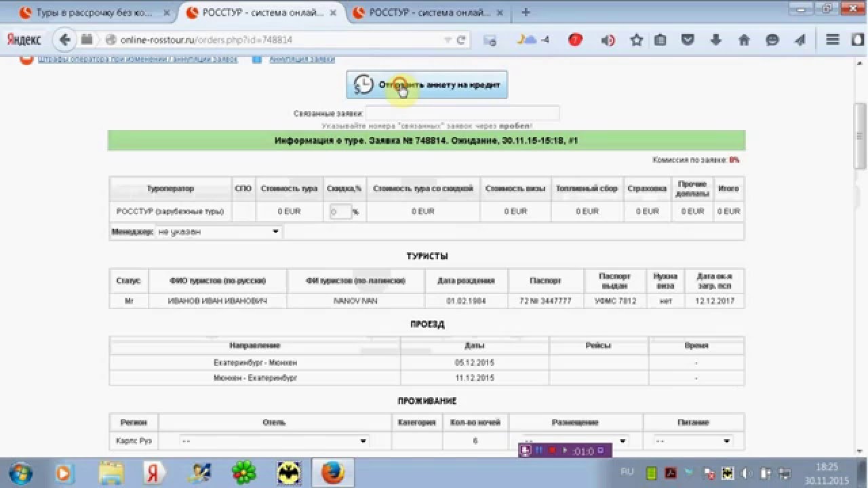
Task: Click the Pocket icon in the toolbar
Action: click(x=688, y=40)
